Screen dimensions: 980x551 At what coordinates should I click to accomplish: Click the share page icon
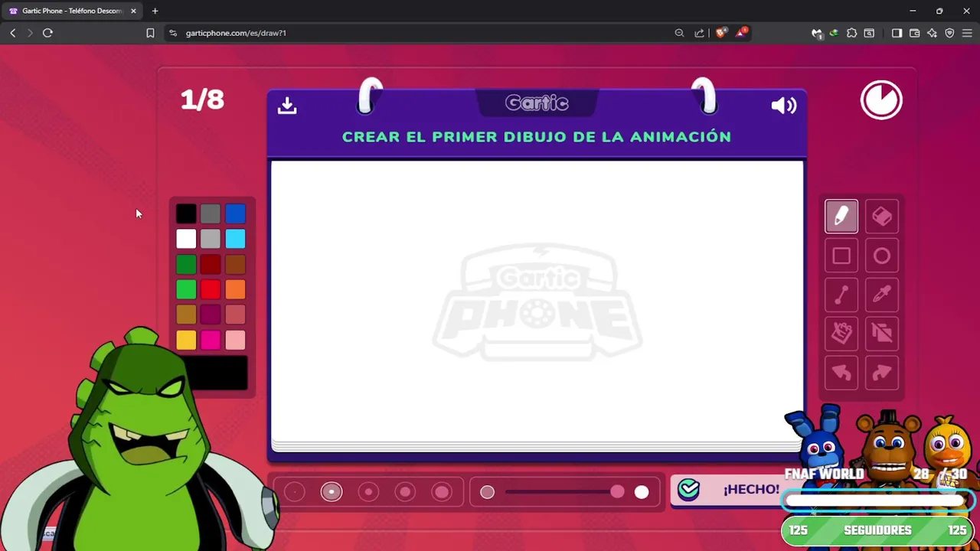699,33
